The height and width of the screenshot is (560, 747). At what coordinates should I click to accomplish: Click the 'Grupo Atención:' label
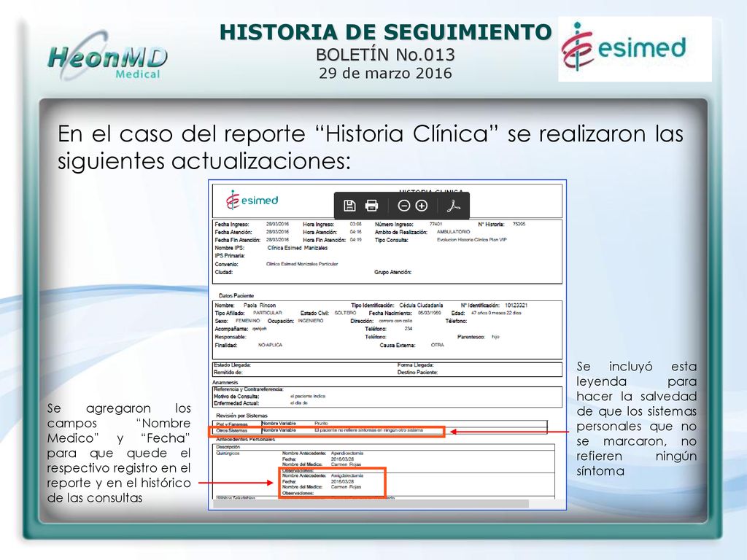click(392, 273)
